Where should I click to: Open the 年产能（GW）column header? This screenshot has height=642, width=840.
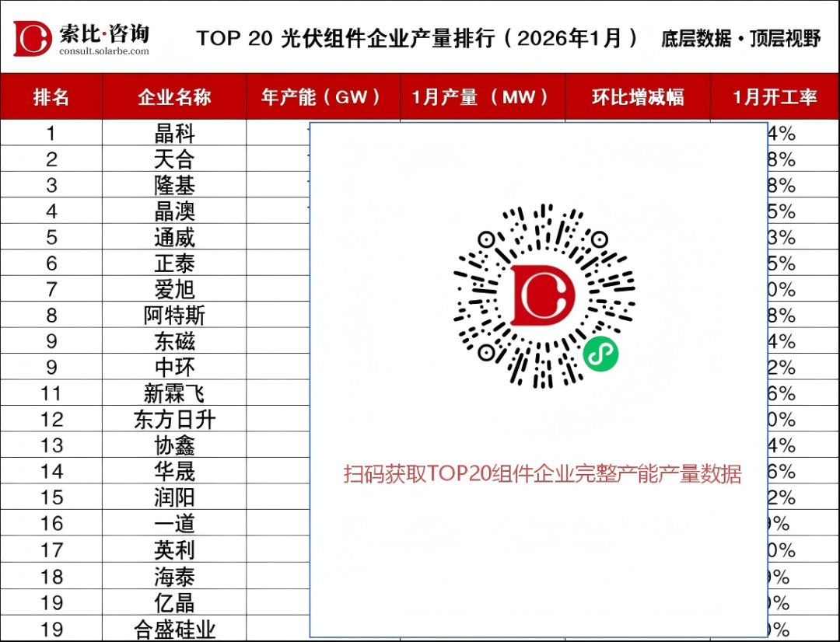[x=322, y=97]
